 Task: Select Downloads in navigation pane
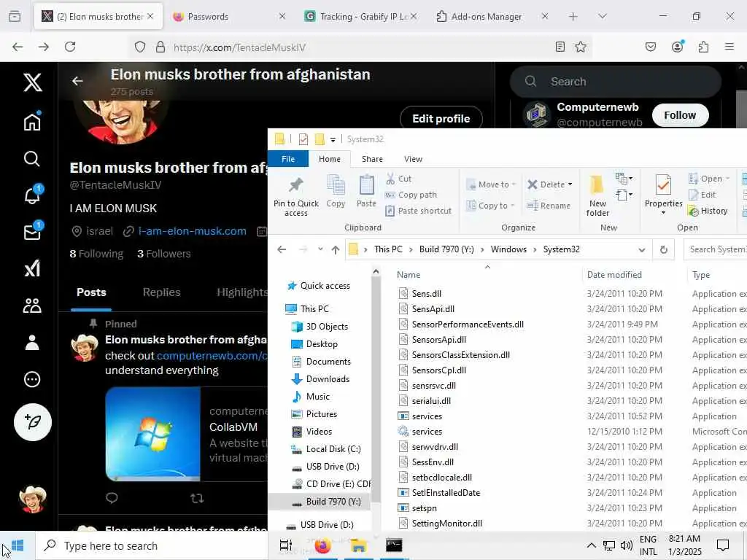point(328,379)
